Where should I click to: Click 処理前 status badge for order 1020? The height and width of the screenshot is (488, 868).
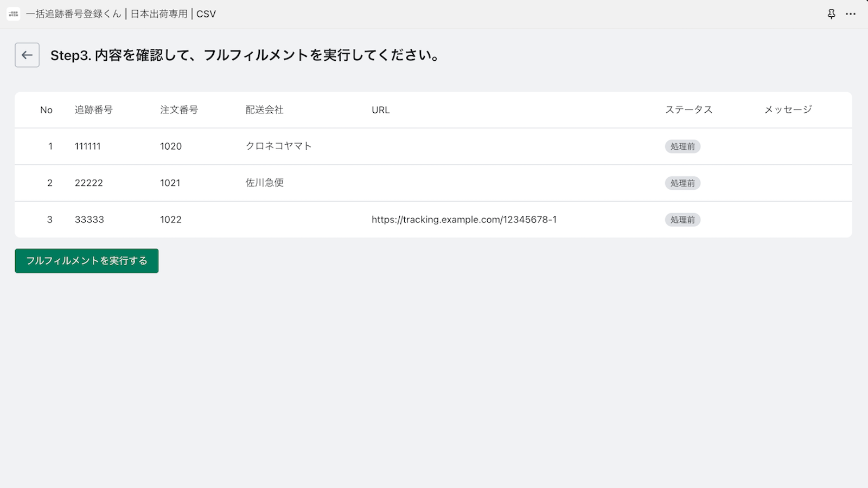(682, 146)
